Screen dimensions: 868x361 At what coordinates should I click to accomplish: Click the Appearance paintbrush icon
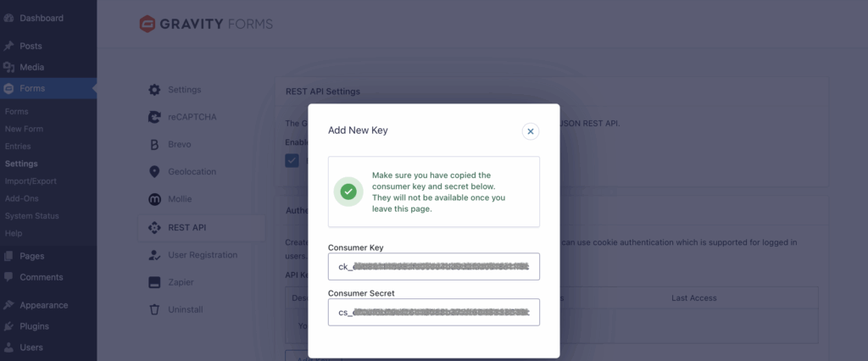click(x=8, y=305)
